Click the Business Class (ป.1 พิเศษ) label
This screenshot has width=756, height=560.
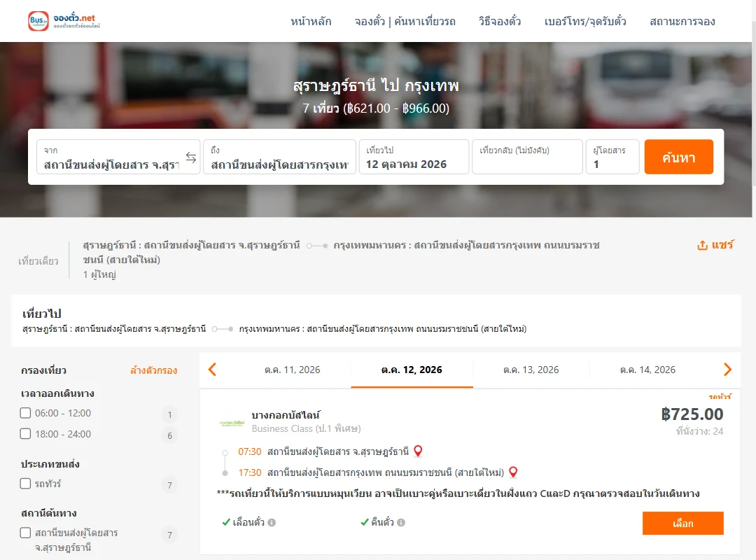point(306,429)
